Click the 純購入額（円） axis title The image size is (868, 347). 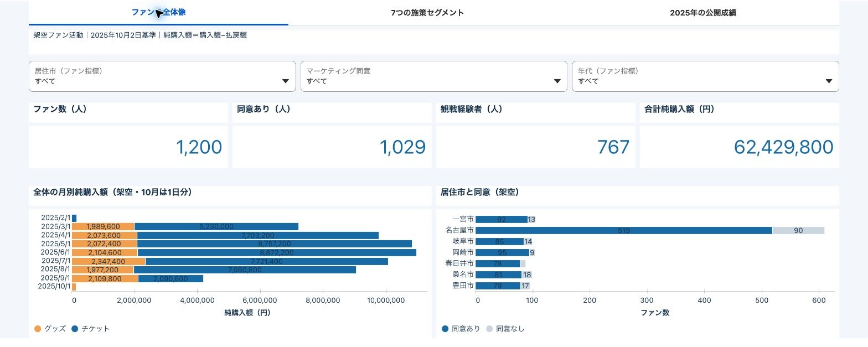(x=247, y=313)
